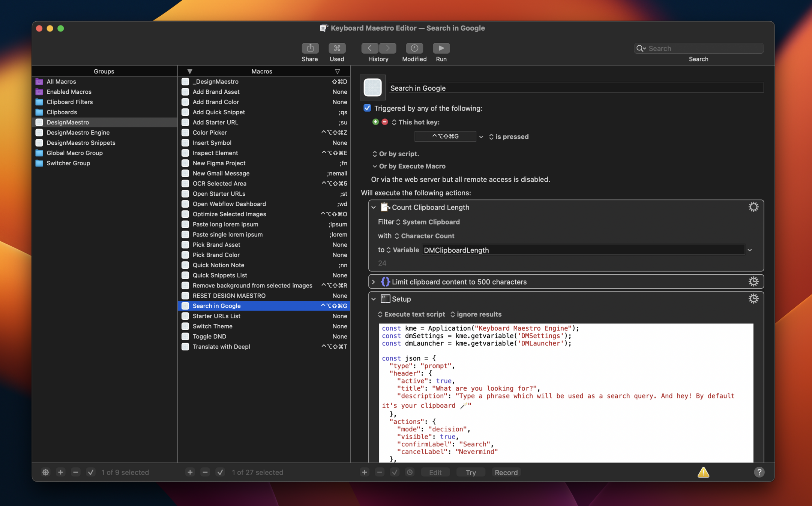Viewport: 812px width, 506px height.
Task: Toggle the enable checkmark for the selected group
Action: [x=91, y=472]
